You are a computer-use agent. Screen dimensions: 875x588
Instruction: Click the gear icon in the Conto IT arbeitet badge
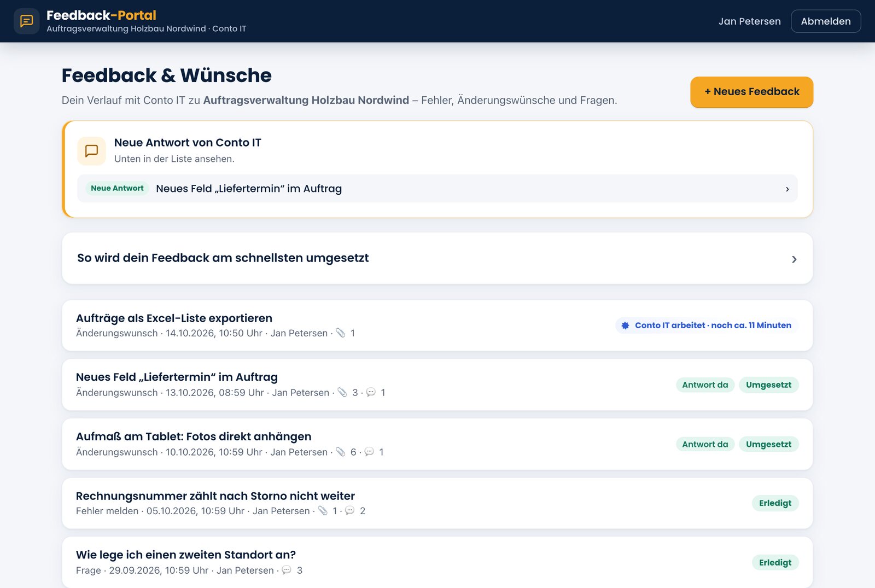(x=625, y=325)
